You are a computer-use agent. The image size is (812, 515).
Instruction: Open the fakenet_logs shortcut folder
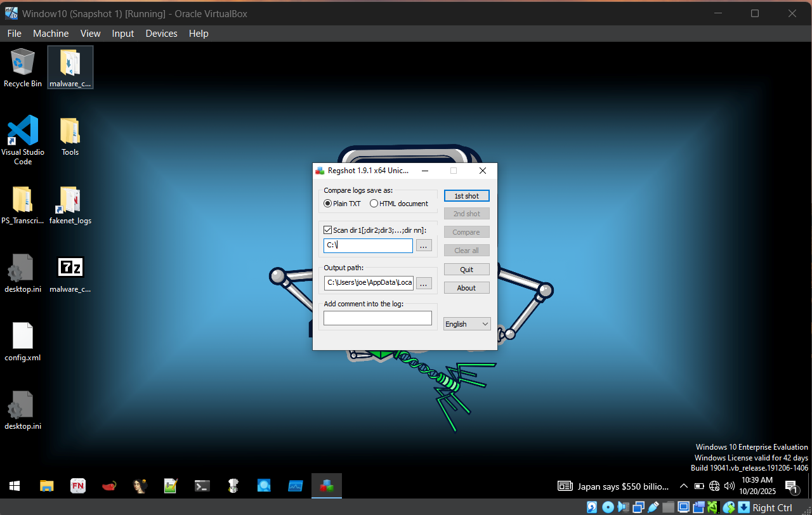(70, 205)
